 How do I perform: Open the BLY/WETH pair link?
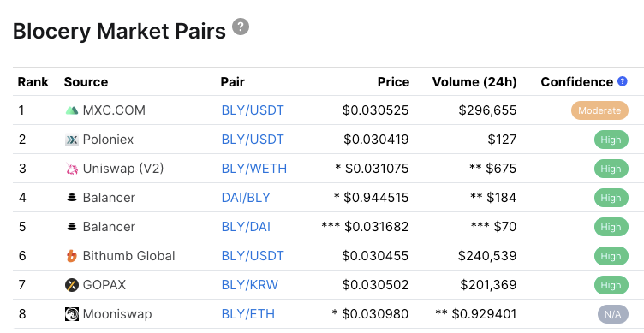point(253,169)
